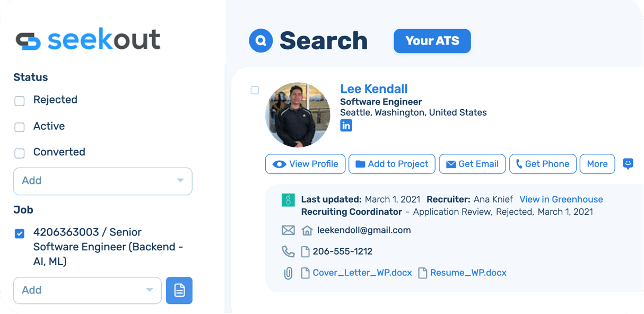Click the envelope icon beside the email address
Viewport: 644px width, 314px height.
click(288, 230)
